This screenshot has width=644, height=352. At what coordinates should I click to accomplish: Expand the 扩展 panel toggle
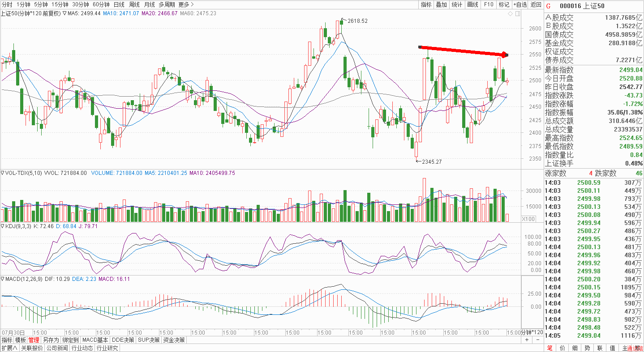pyautogui.click(x=9, y=348)
